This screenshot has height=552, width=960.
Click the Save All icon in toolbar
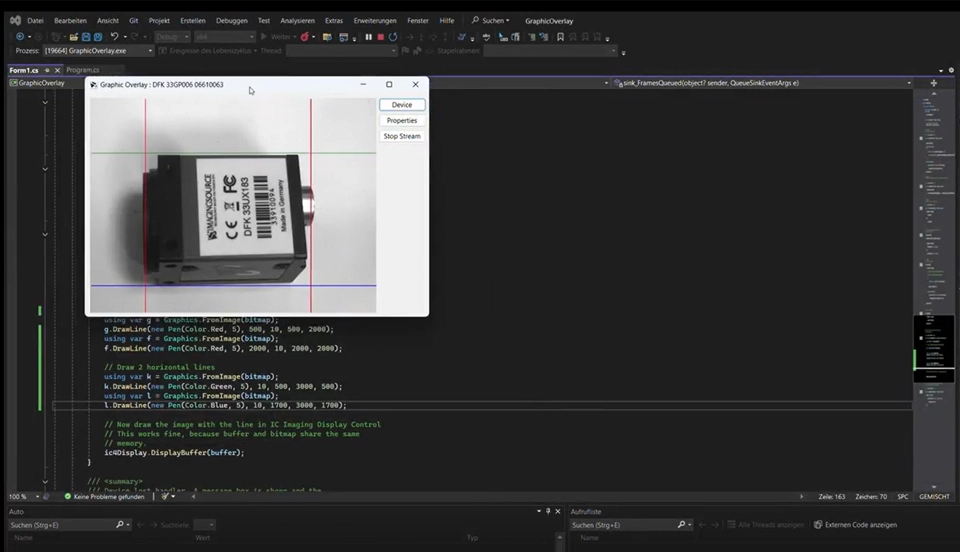pos(97,37)
